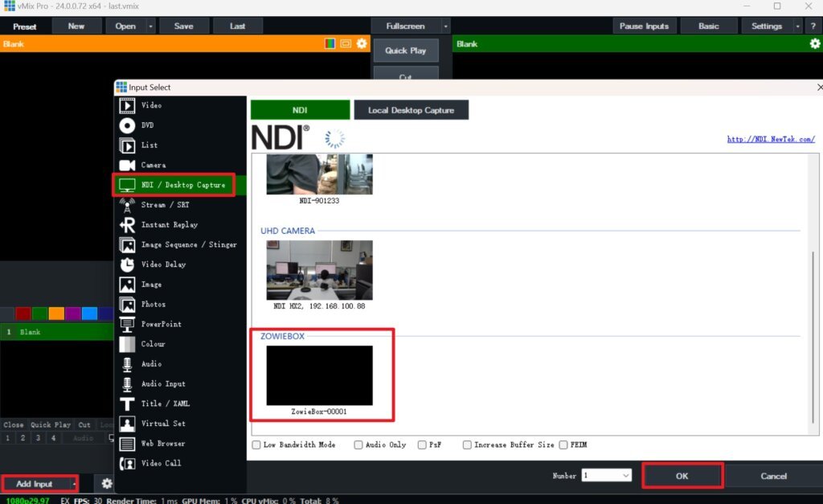Open the NDI.NewTek.com link
Image resolution: width=823 pixels, height=504 pixels.
[771, 139]
